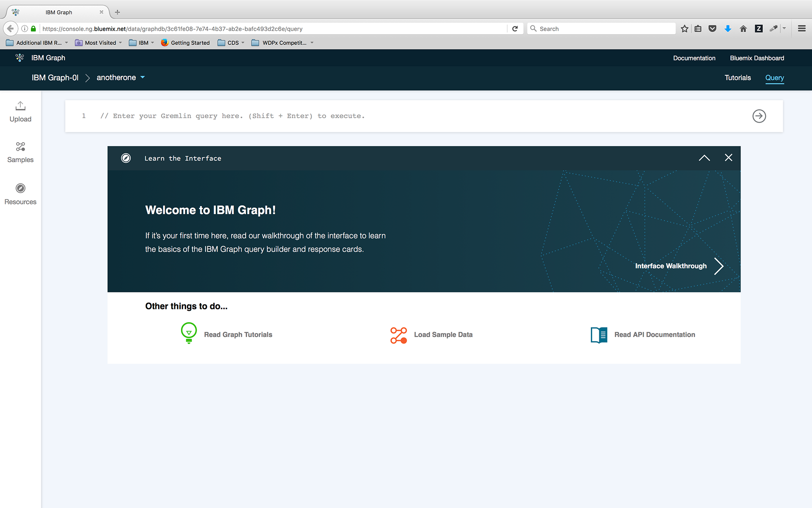Open a new browser tab

click(x=117, y=12)
